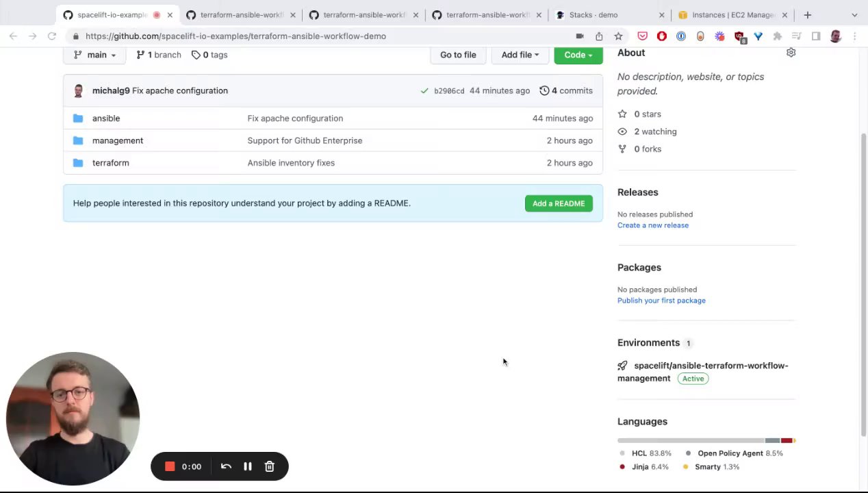868x493 pixels.
Task: Bookmark this page with star icon
Action: [x=618, y=36]
